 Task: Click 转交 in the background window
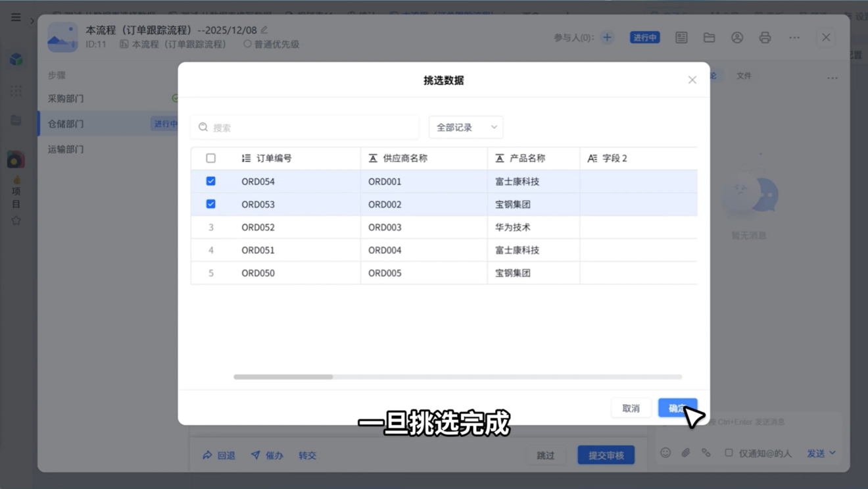307,455
